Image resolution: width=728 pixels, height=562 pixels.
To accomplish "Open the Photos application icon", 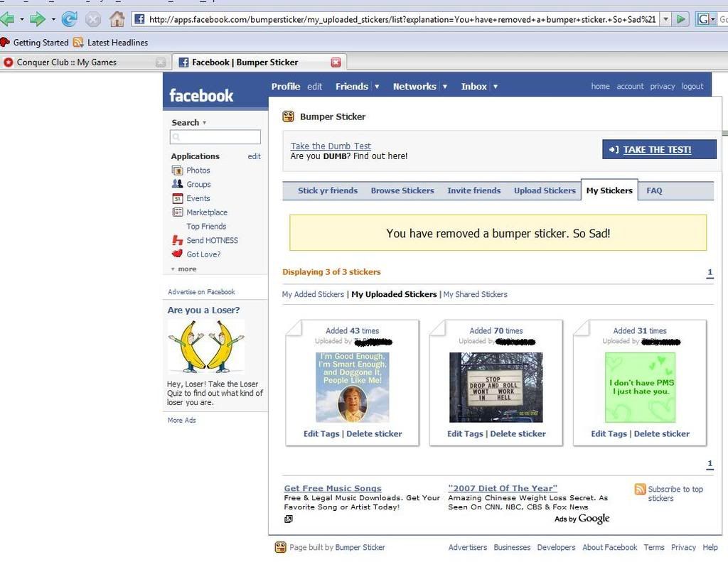I will 178,171.
